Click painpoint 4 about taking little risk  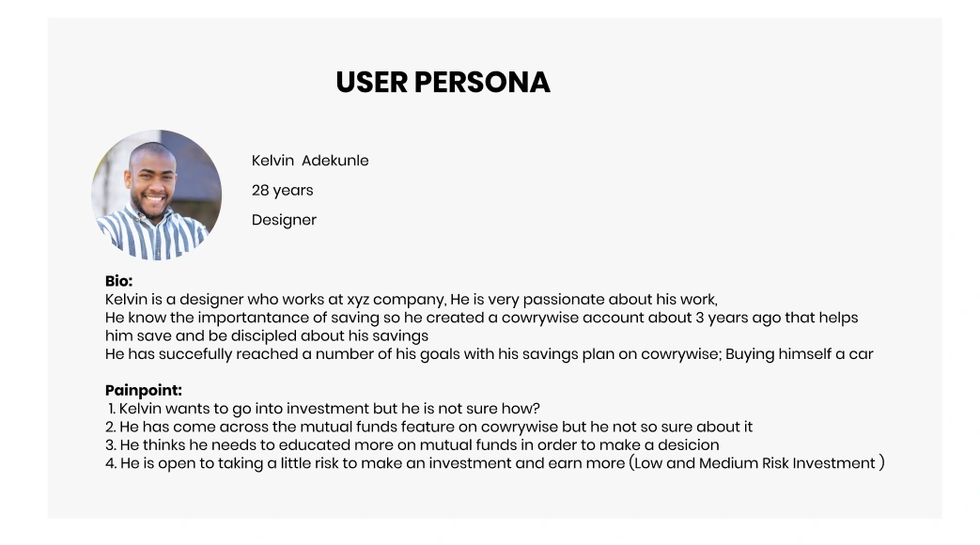pyautogui.click(x=494, y=463)
